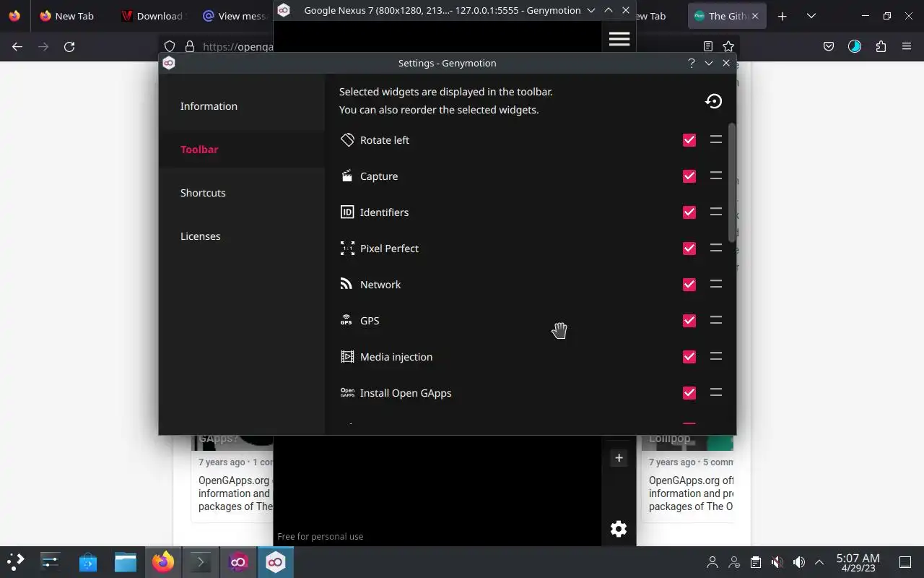Screen dimensions: 924x578
Task: Select the Toolbar settings section
Action: point(242,150)
